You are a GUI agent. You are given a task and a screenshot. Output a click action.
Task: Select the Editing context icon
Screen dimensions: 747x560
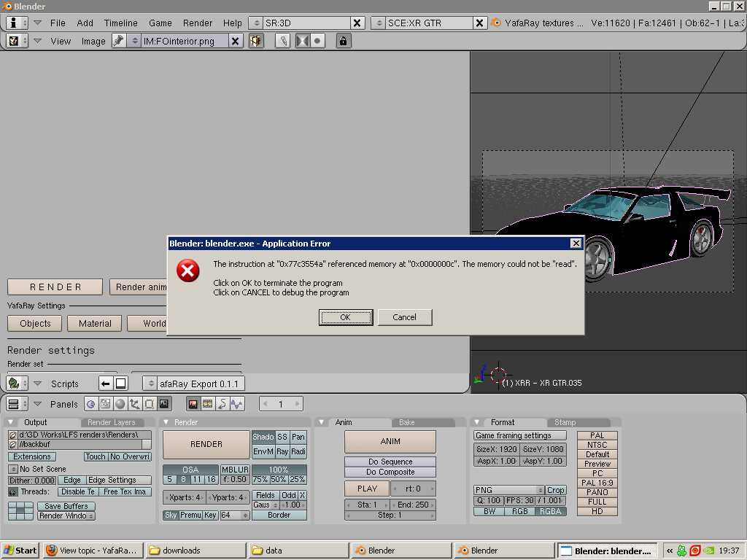click(x=149, y=404)
